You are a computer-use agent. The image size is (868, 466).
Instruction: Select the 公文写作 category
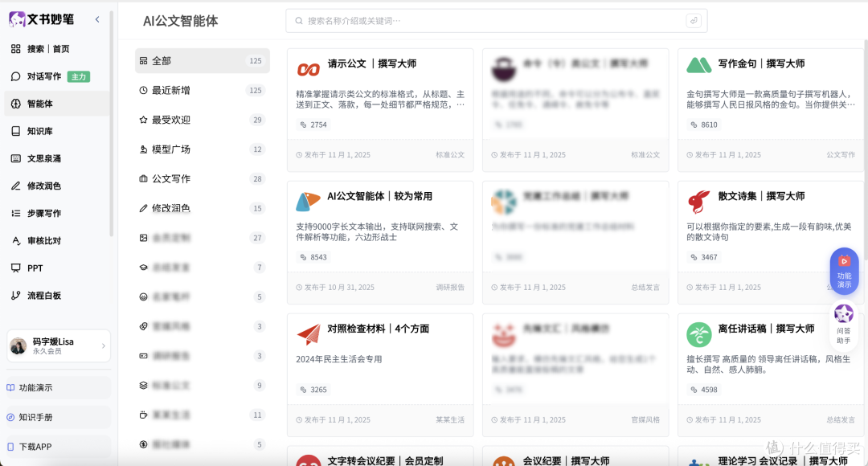pos(202,178)
